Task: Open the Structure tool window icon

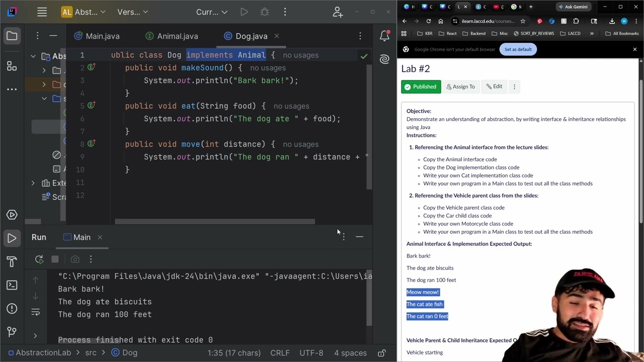Action: click(x=12, y=66)
